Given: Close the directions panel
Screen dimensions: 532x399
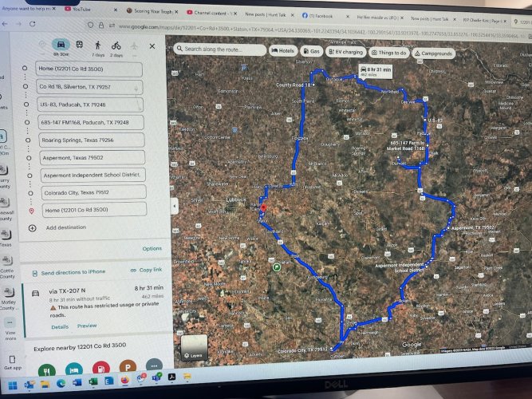Looking at the screenshot, I should coord(152,47).
